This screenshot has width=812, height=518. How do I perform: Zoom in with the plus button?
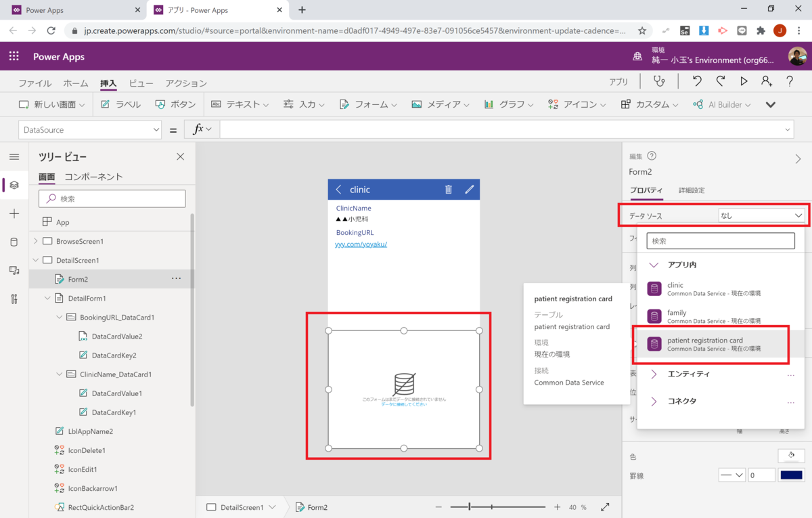coord(557,507)
